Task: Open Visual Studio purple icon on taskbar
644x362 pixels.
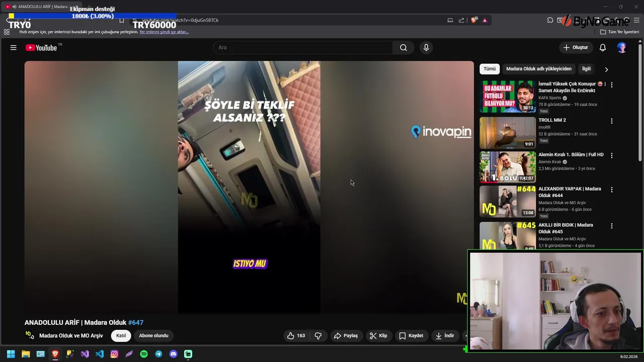Action: point(85,354)
